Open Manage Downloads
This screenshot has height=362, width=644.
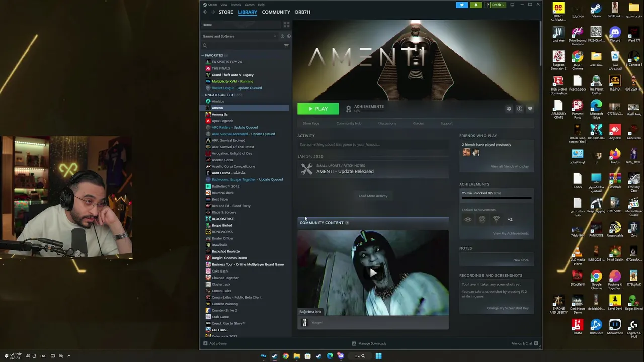point(369,343)
